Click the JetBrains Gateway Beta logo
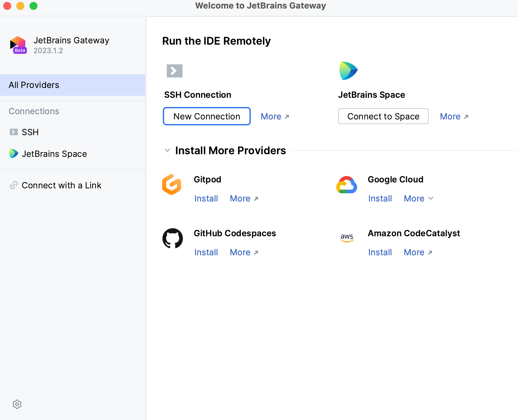This screenshot has width=518, height=420. 18,45
